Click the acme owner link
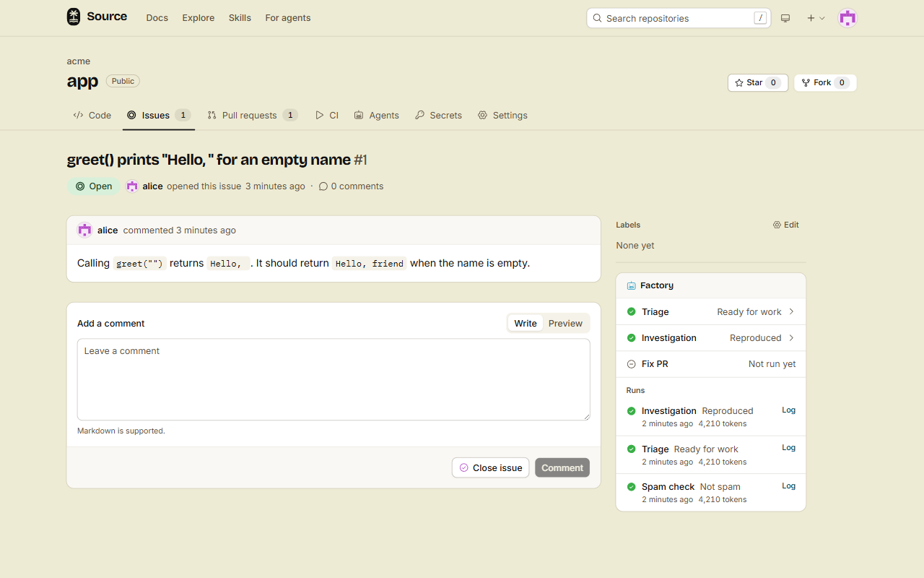 click(x=79, y=61)
